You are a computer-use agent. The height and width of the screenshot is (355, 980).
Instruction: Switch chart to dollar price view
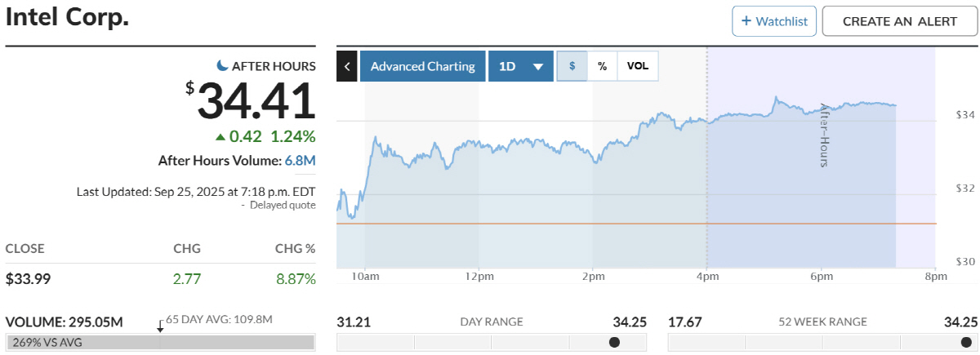click(x=572, y=66)
